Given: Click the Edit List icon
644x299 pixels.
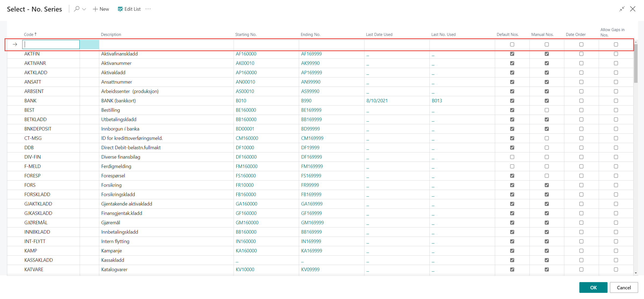Looking at the screenshot, I should click(120, 9).
